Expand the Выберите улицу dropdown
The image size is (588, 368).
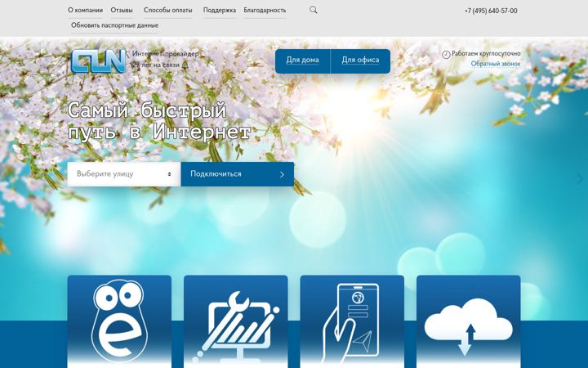click(124, 174)
